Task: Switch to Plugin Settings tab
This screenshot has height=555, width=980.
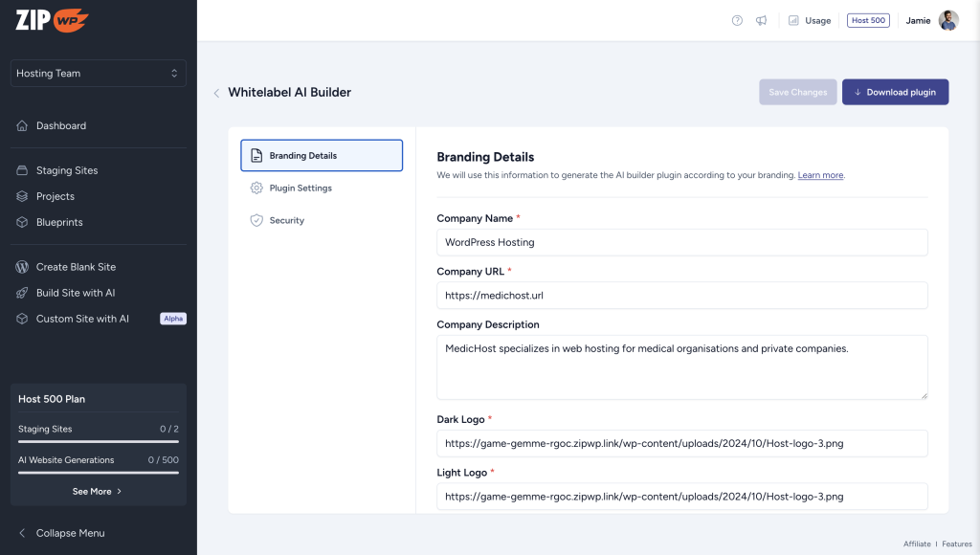Action: [301, 189]
